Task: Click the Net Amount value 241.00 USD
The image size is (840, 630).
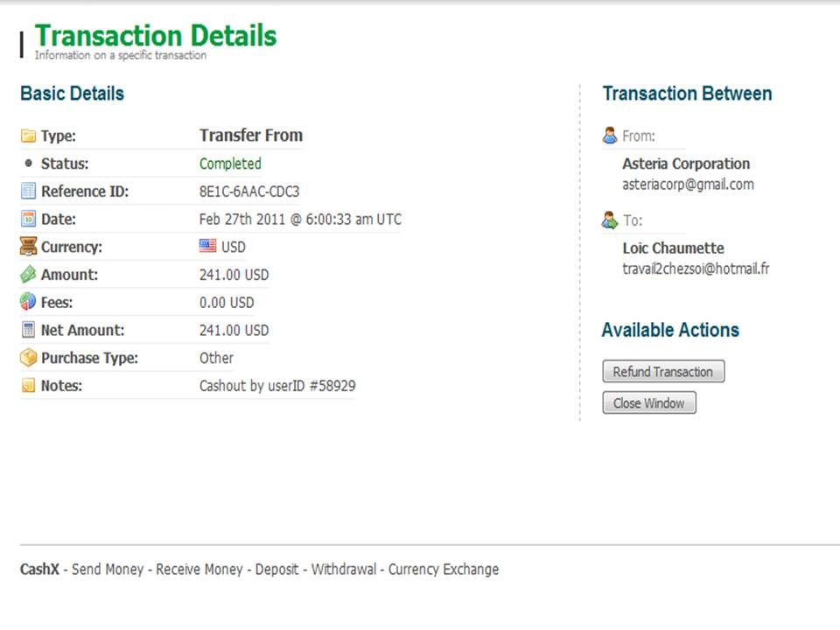Action: (234, 331)
